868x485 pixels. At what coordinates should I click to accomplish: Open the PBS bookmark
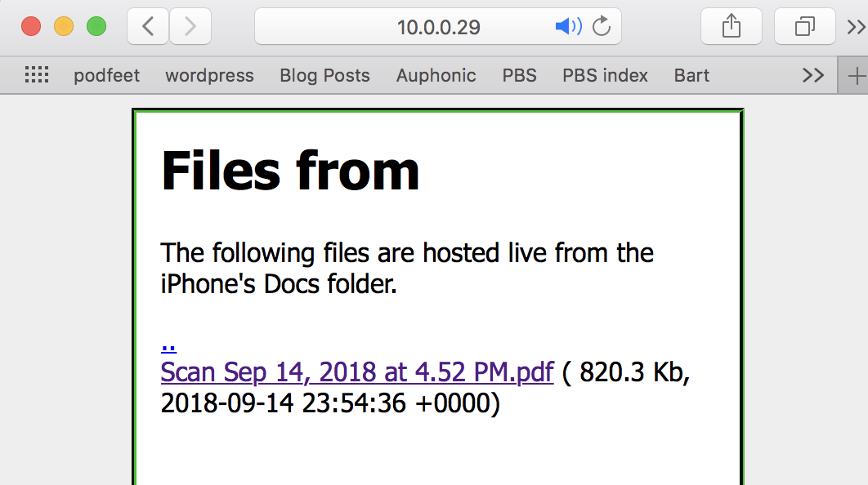(x=519, y=75)
